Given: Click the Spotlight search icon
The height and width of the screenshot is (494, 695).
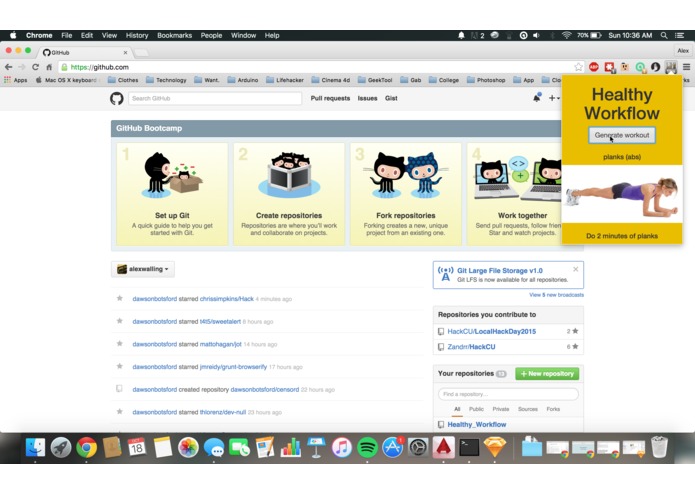Looking at the screenshot, I should pyautogui.click(x=664, y=35).
